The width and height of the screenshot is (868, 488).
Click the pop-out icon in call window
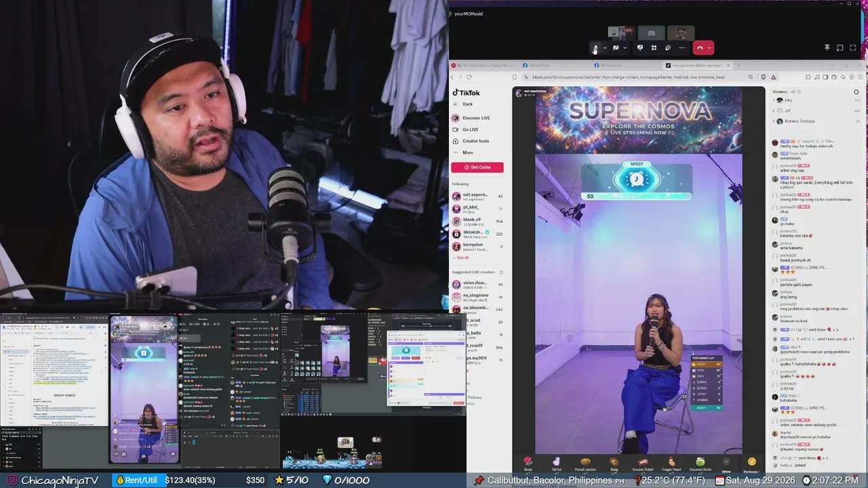[839, 48]
